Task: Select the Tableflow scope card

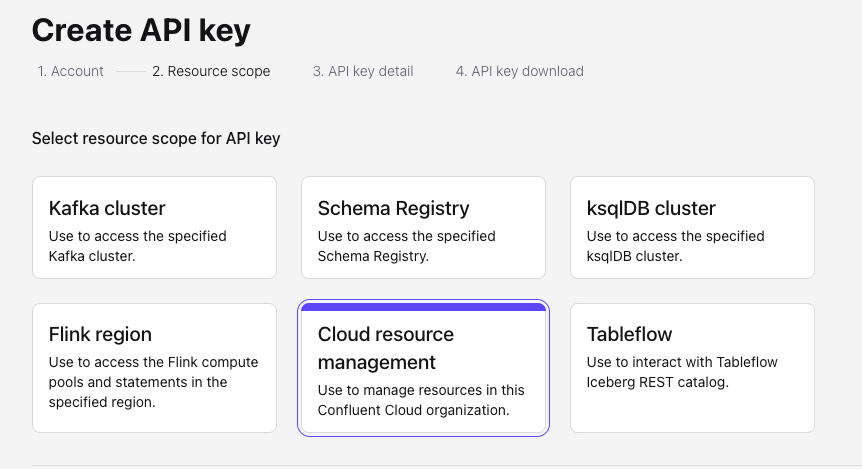Action: [692, 367]
